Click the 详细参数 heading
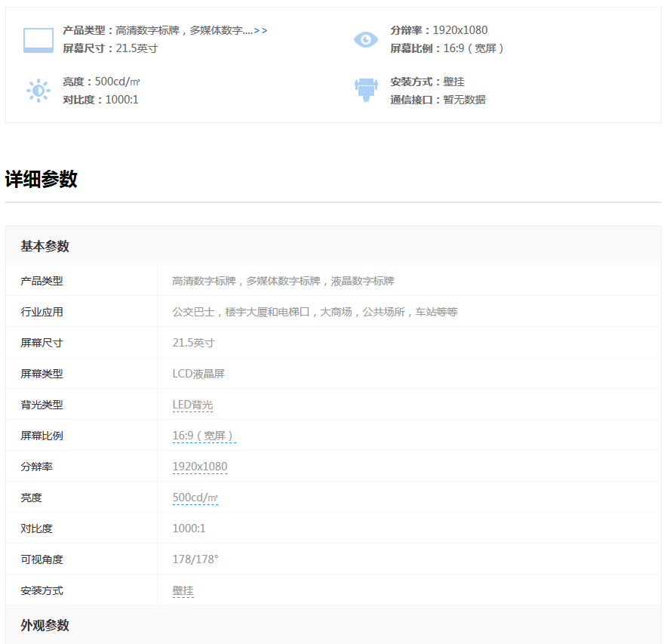The image size is (664, 644). click(x=41, y=180)
